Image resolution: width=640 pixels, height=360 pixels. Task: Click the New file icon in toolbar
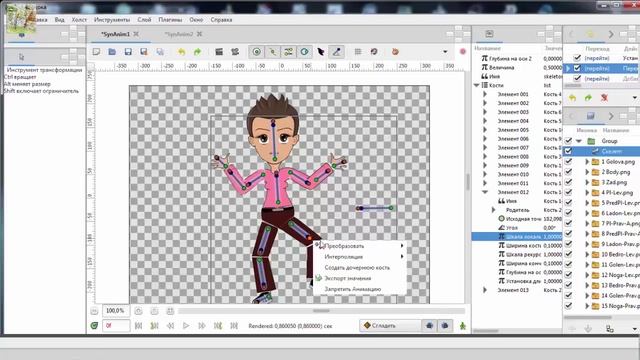(96, 52)
